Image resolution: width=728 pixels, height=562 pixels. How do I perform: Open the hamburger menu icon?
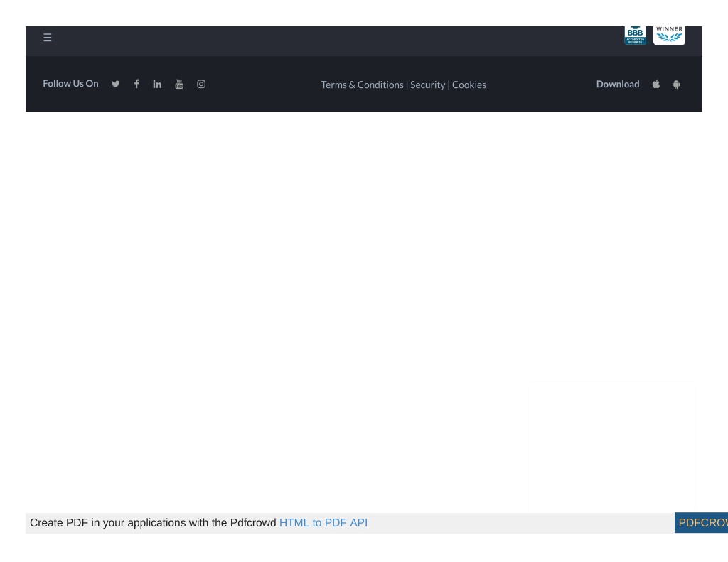(48, 38)
